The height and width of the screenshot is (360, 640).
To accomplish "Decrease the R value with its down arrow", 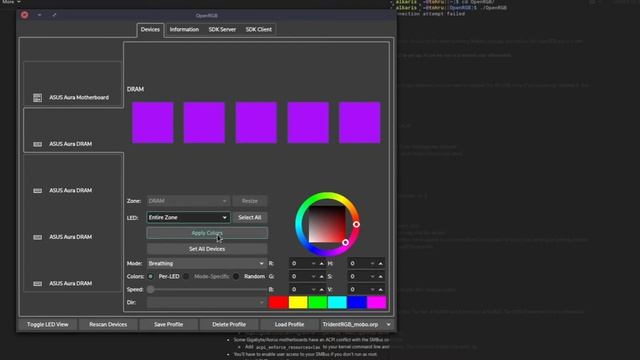I will pyautogui.click(x=313, y=264).
